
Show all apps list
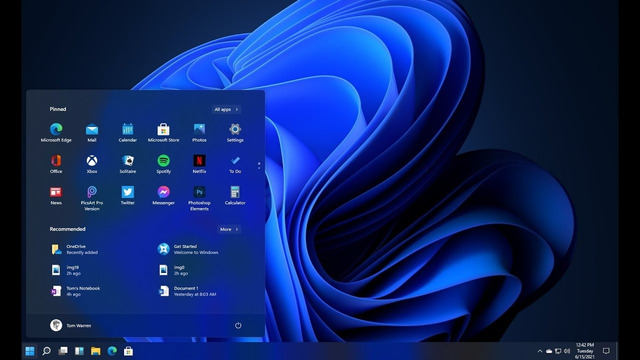tap(227, 109)
